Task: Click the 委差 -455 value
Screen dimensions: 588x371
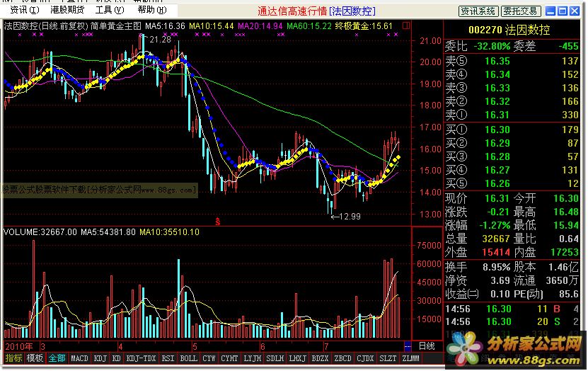Action: (x=568, y=47)
